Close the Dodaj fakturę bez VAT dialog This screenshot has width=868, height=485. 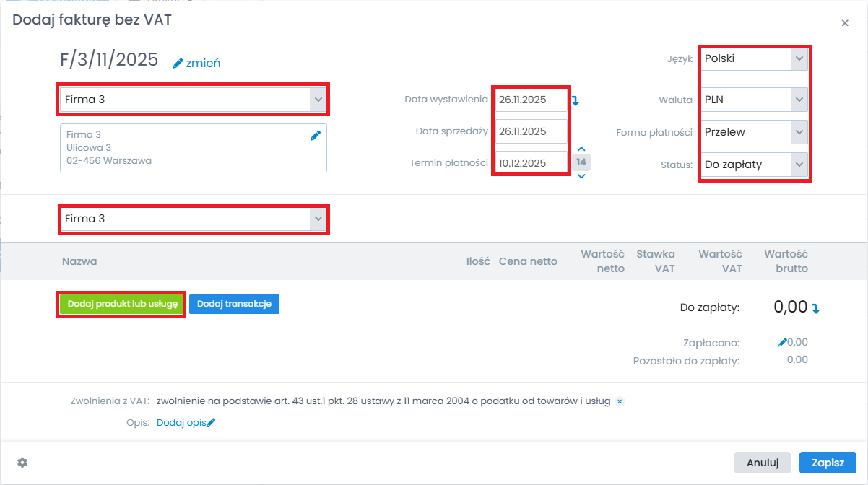click(x=845, y=23)
